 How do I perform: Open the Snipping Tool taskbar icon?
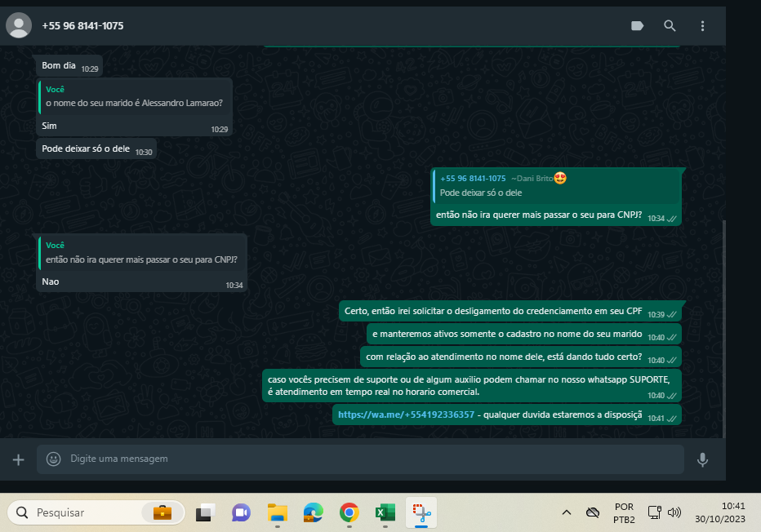click(x=421, y=512)
